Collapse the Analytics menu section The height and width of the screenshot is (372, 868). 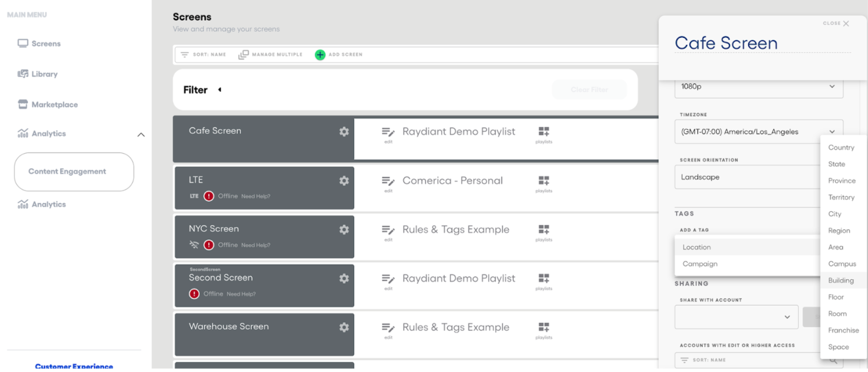tap(141, 135)
